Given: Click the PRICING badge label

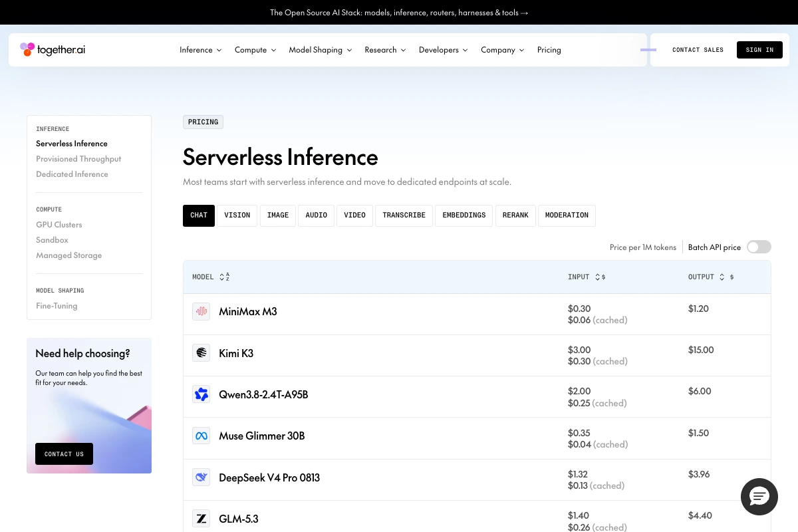Looking at the screenshot, I should pyautogui.click(x=203, y=122).
